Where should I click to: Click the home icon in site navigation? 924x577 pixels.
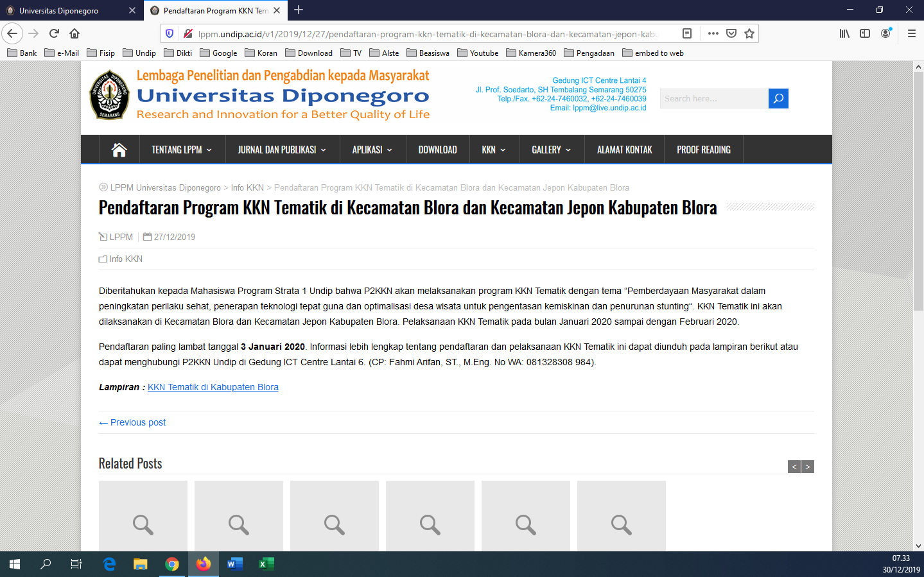coord(119,150)
